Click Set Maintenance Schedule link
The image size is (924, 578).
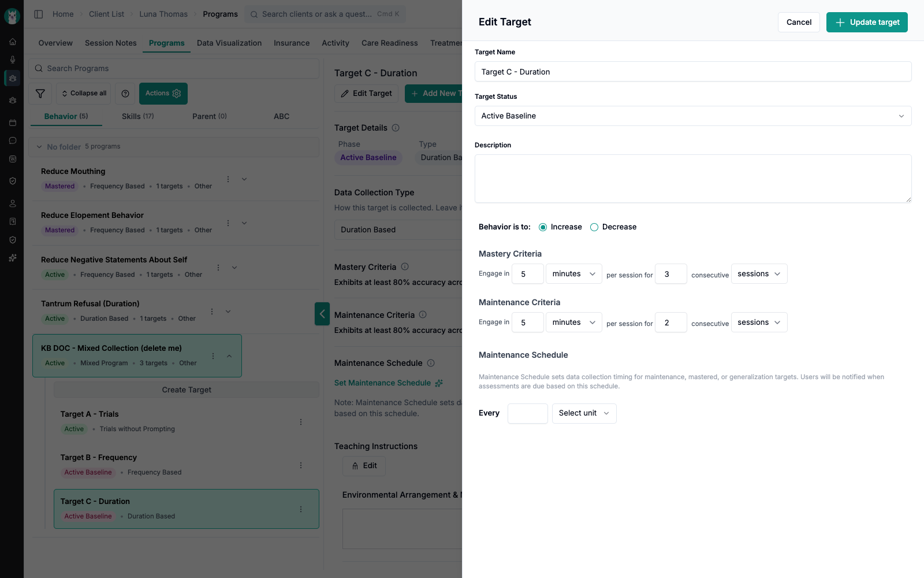388,383
